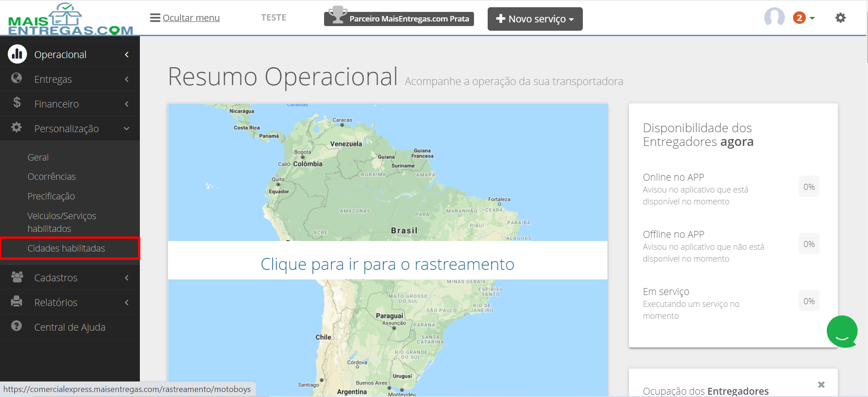Open the green chat support bubble

[x=842, y=332]
